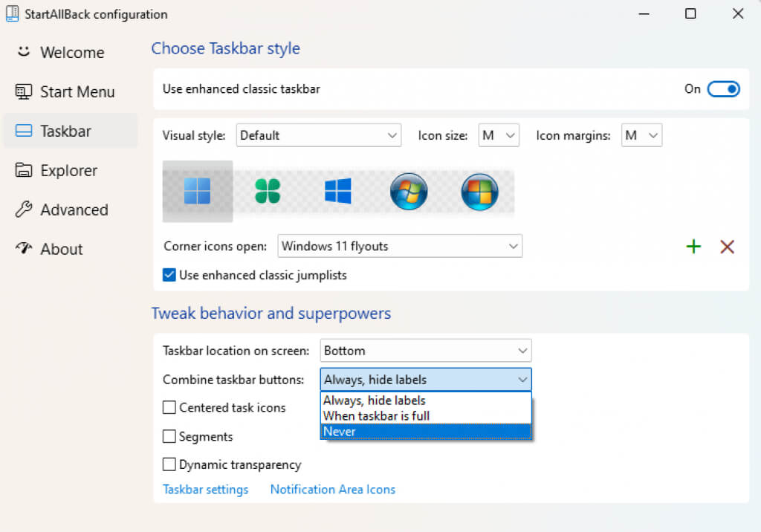Click the Welcome smiley icon
Viewport: 761px width, 532px height.
(x=24, y=51)
